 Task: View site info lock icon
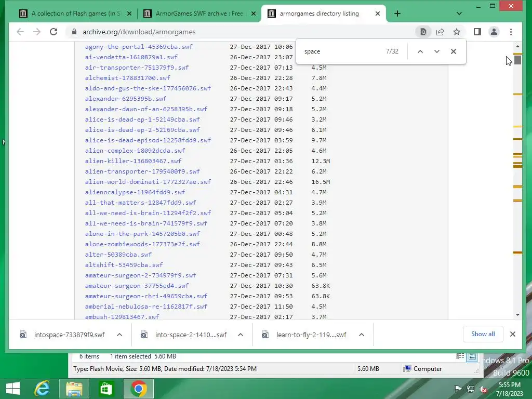point(74,32)
